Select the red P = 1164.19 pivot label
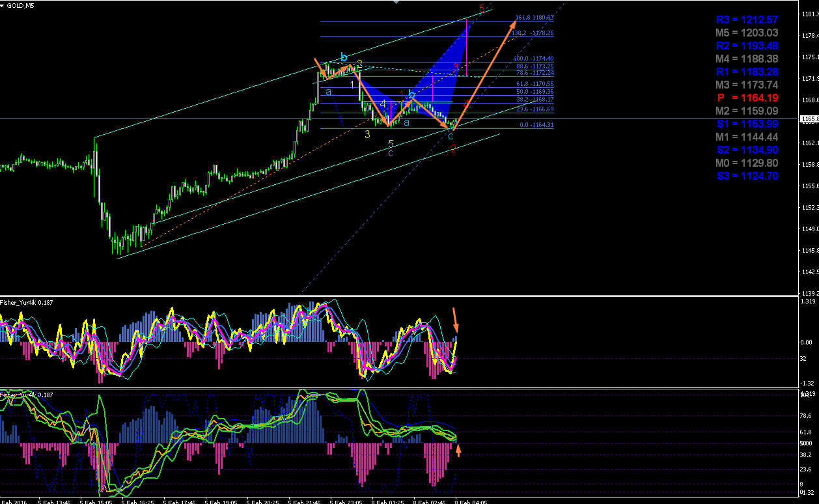 pyautogui.click(x=747, y=98)
